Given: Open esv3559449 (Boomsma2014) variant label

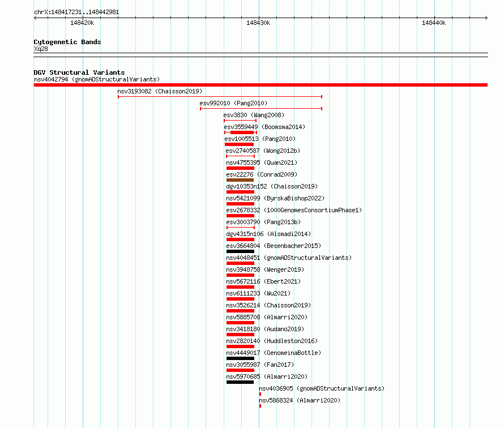Looking at the screenshot, I should [x=264, y=127].
